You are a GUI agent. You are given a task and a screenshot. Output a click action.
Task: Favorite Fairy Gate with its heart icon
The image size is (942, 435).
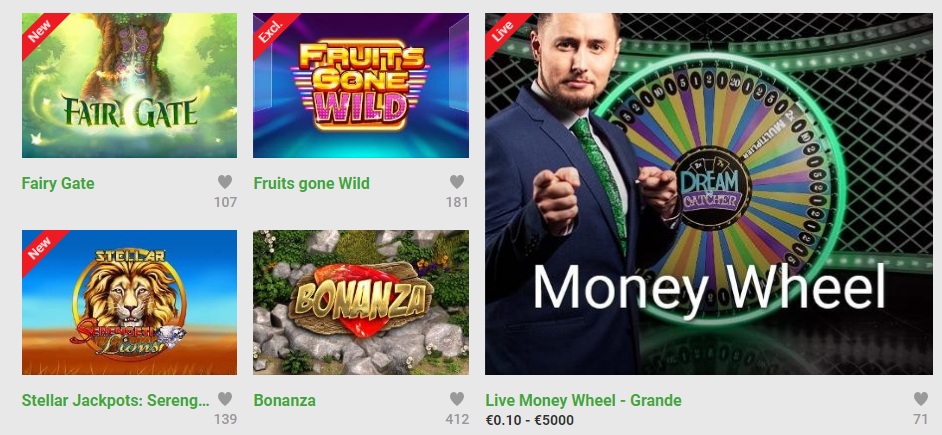[x=225, y=181]
